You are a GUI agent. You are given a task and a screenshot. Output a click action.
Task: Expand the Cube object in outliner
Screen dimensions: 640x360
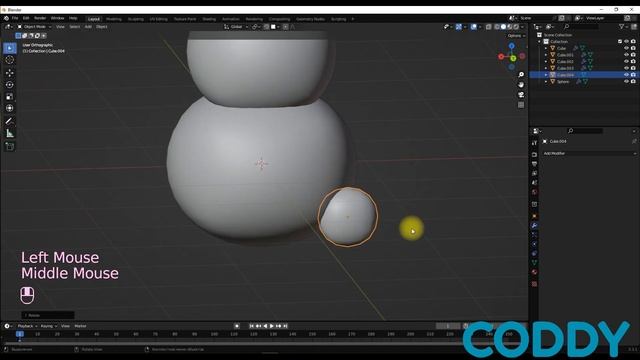546,48
